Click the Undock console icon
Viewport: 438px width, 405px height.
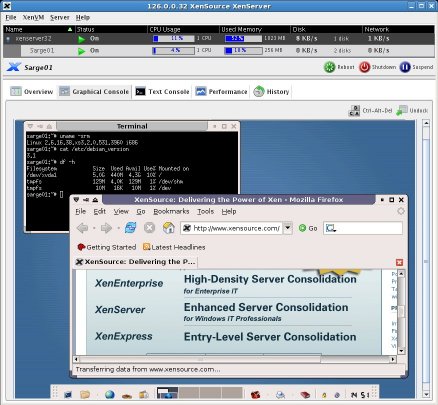point(402,110)
